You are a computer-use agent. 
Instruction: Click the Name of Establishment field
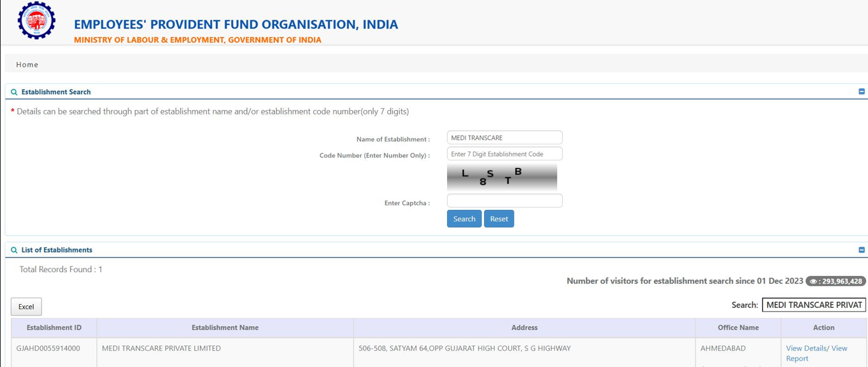tap(504, 138)
